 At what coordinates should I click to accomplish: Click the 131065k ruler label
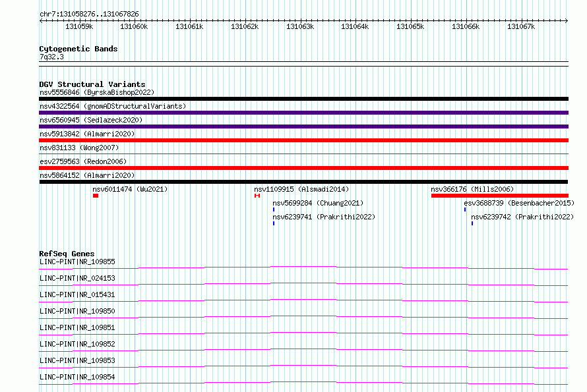click(410, 26)
